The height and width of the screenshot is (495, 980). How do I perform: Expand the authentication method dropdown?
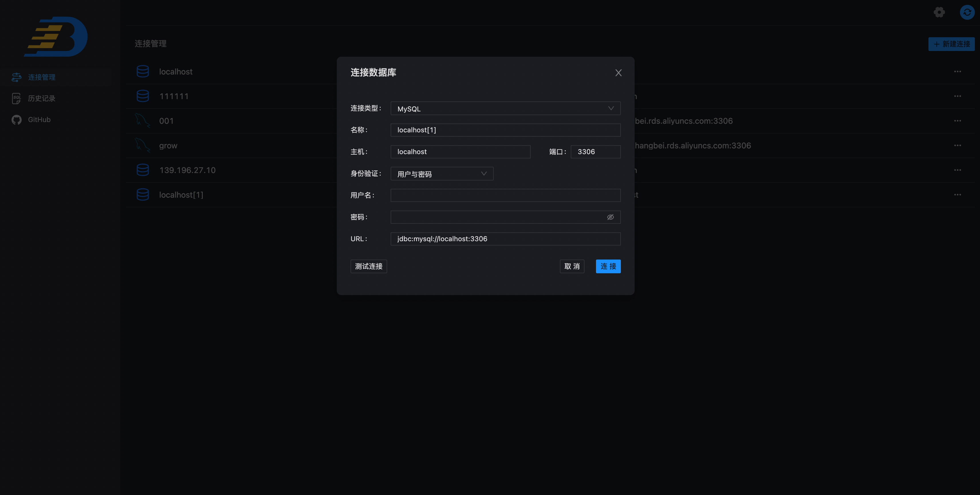[x=442, y=174]
